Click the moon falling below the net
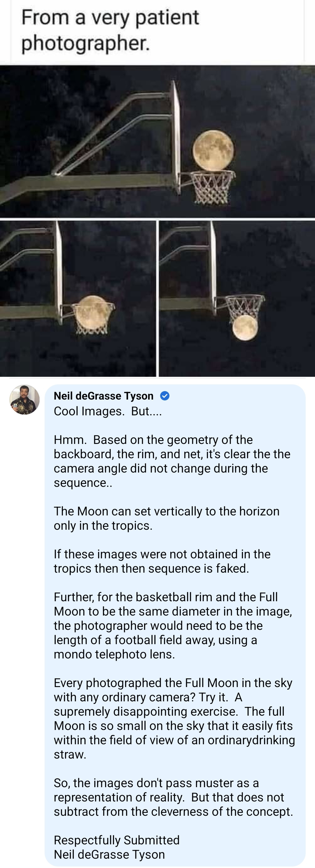 [245, 328]
